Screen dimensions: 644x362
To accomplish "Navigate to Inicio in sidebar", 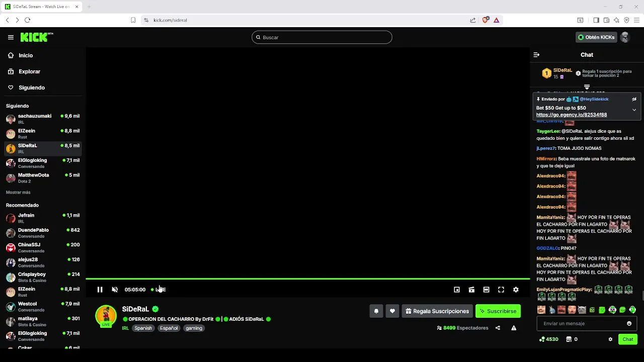I will point(43,55).
